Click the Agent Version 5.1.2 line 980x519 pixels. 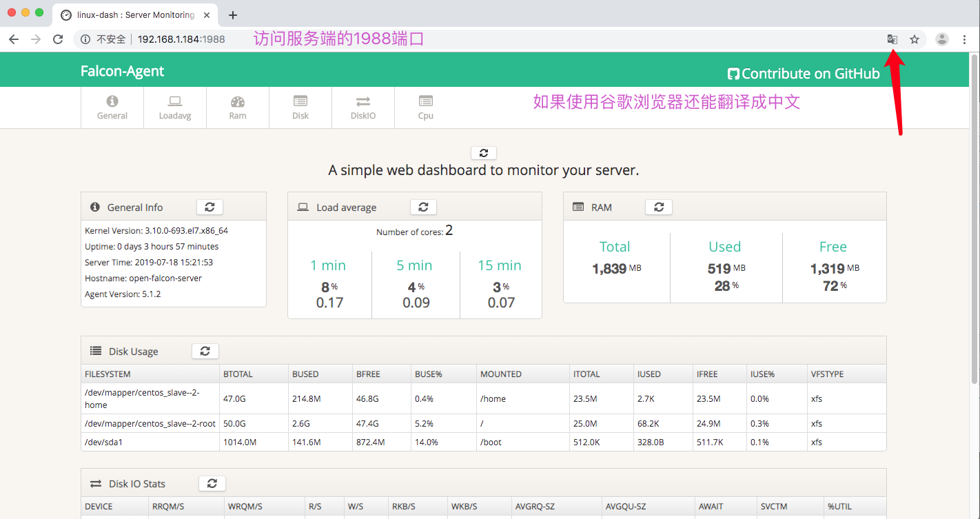click(123, 294)
